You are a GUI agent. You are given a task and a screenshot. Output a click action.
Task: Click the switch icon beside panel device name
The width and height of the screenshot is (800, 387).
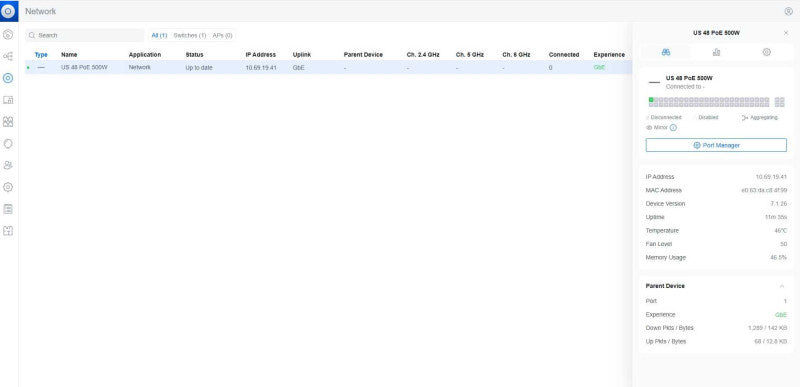(x=654, y=82)
